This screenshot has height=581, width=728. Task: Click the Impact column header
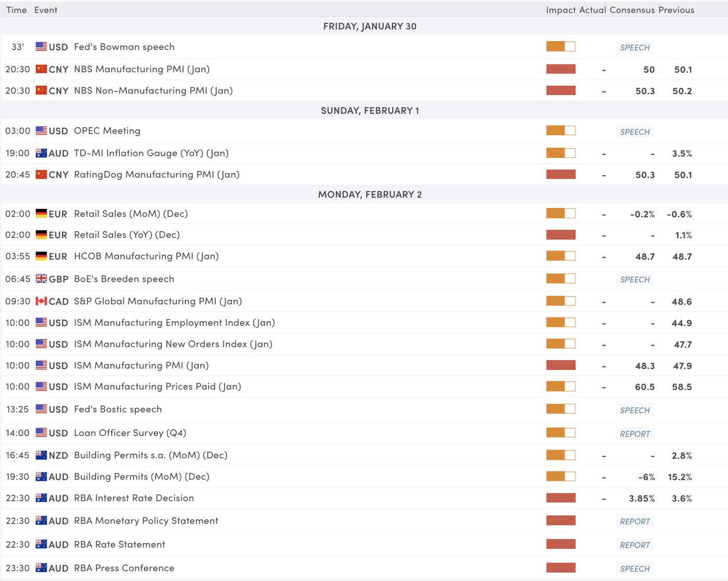click(561, 10)
